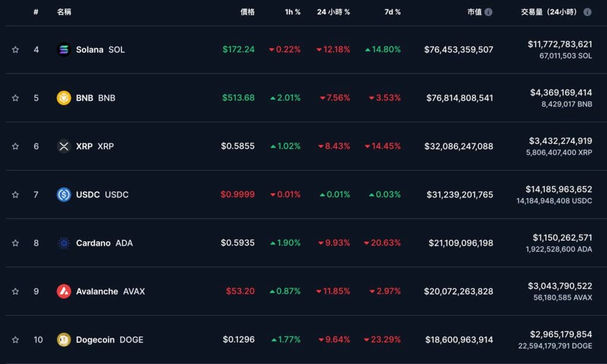
Task: Sort by the 7d % column header
Action: [x=391, y=12]
